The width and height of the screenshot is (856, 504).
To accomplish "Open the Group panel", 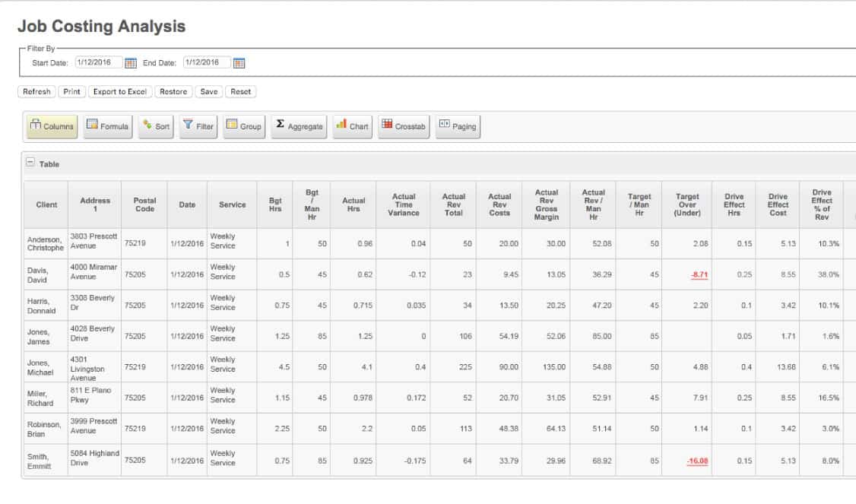I will [x=244, y=126].
